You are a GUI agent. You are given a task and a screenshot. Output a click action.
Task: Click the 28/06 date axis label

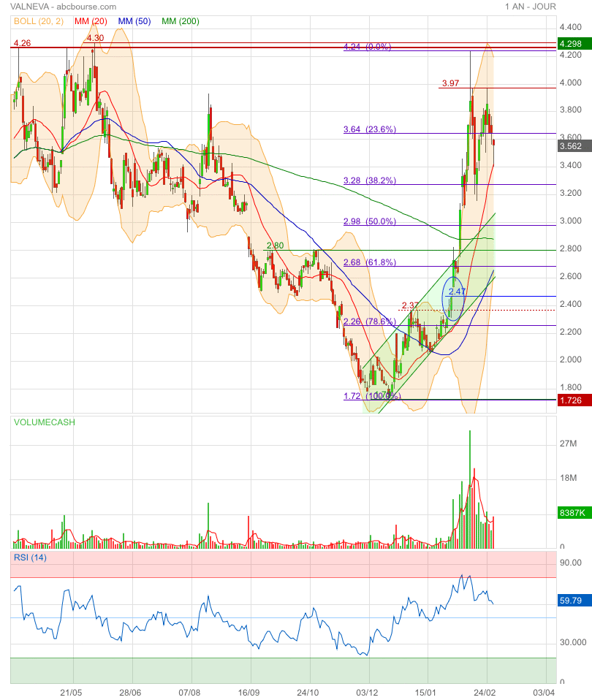pos(130,693)
